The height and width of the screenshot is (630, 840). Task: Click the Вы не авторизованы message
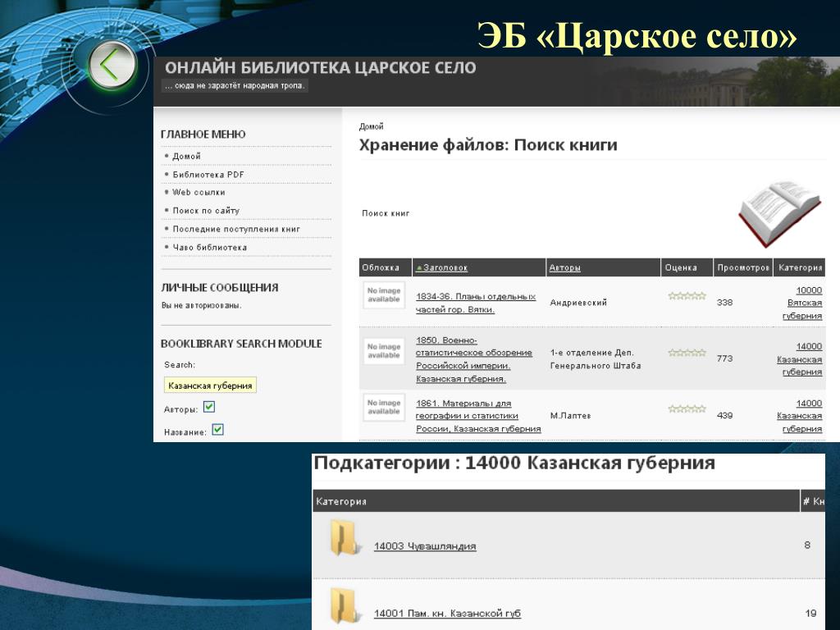pos(202,305)
